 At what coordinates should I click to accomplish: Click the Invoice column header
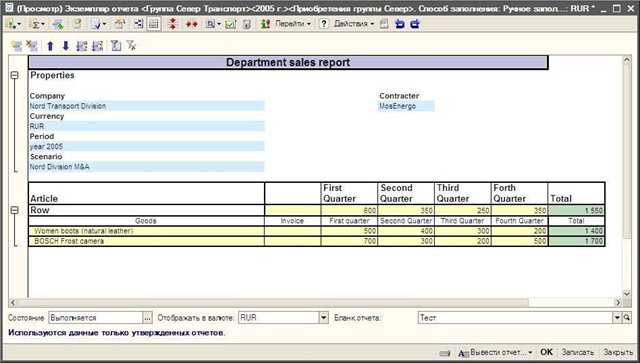pos(293,221)
